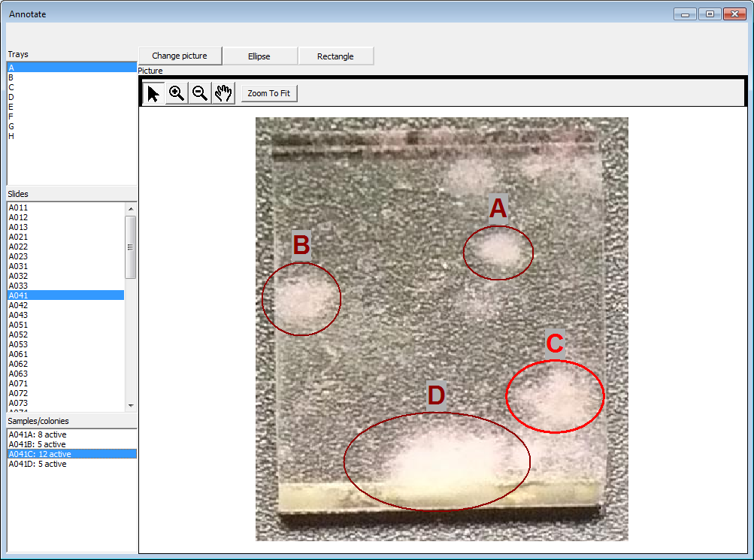Select sample A041A: 8 active
This screenshot has width=754, height=560.
pyautogui.click(x=72, y=434)
